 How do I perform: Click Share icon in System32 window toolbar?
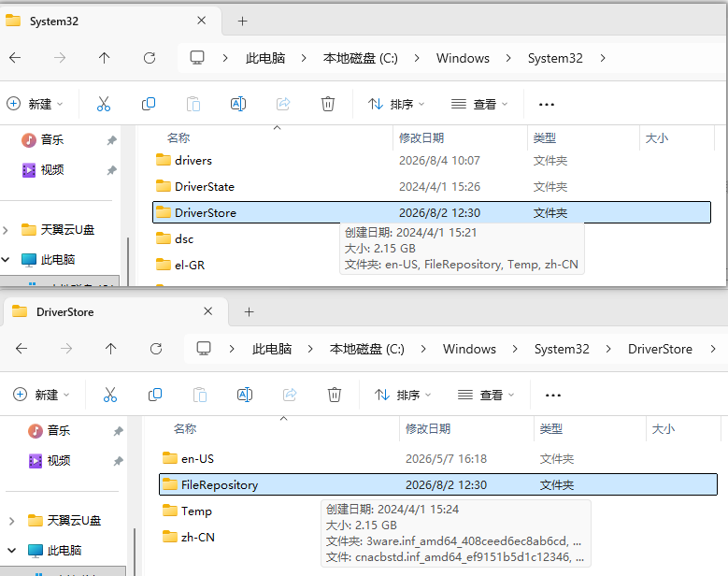pyautogui.click(x=283, y=104)
